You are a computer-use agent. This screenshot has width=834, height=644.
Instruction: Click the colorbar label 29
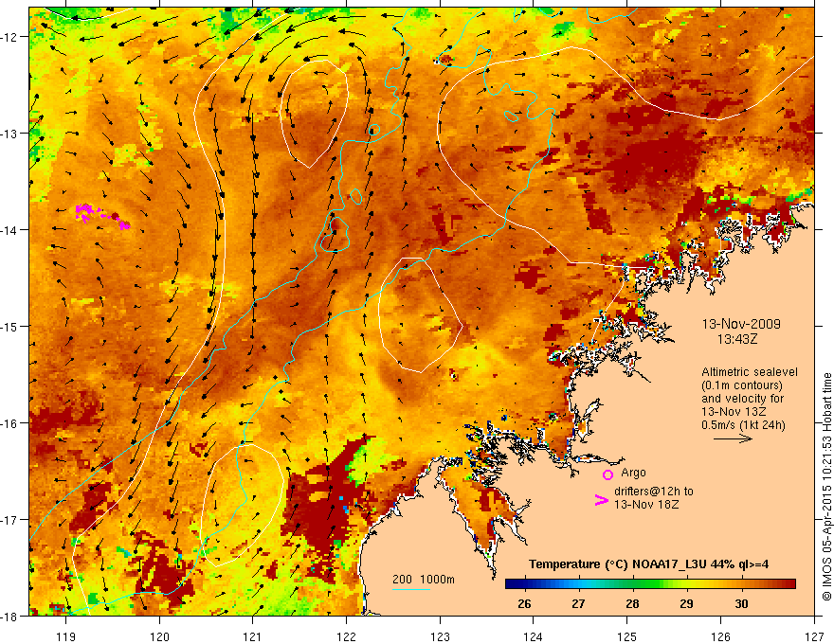(x=687, y=604)
